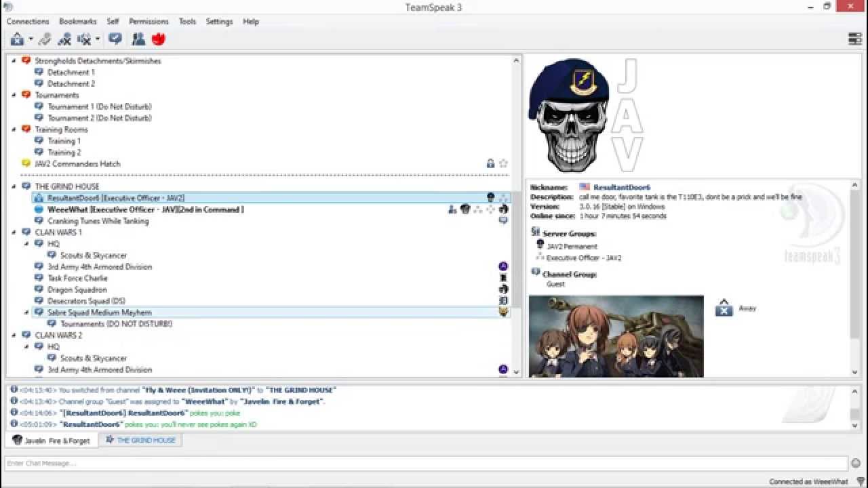Open the emoticon picker beside chat input
Viewport: 868px width, 488px height.
856,464
